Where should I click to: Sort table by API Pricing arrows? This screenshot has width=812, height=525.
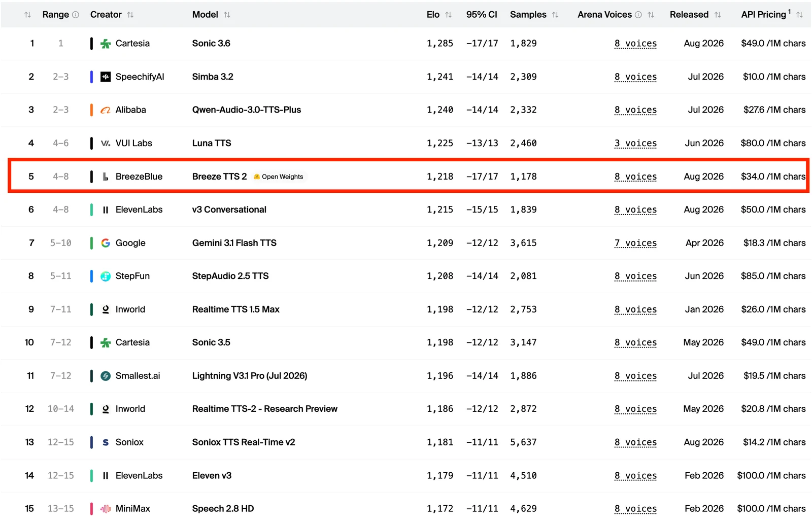point(799,15)
